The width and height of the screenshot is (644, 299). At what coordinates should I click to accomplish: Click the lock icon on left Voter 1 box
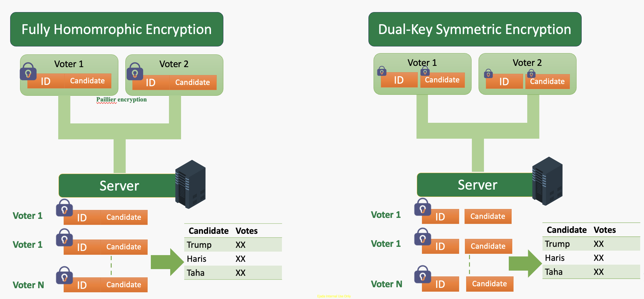pyautogui.click(x=28, y=72)
